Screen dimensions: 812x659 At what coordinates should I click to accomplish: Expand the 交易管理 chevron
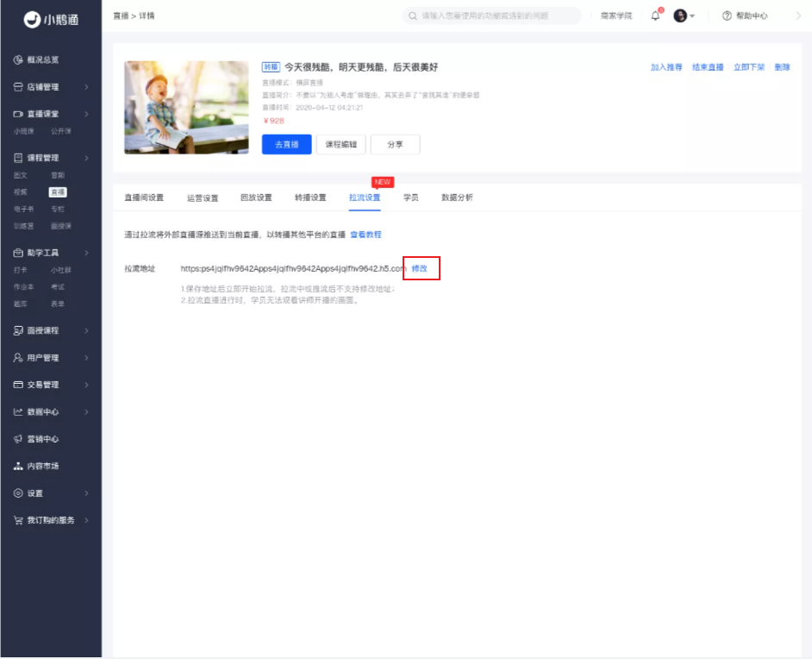pos(86,385)
